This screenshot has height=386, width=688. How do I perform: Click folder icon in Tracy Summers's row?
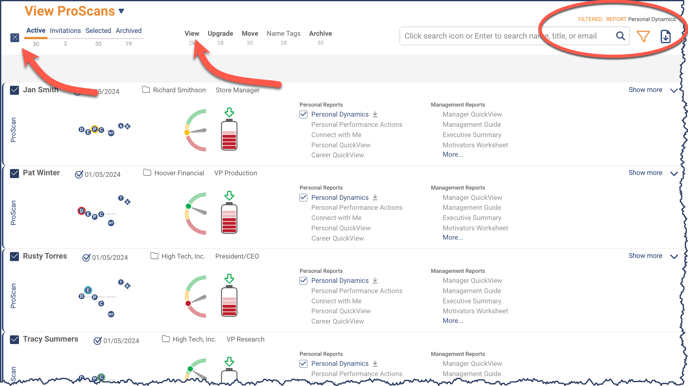point(166,339)
